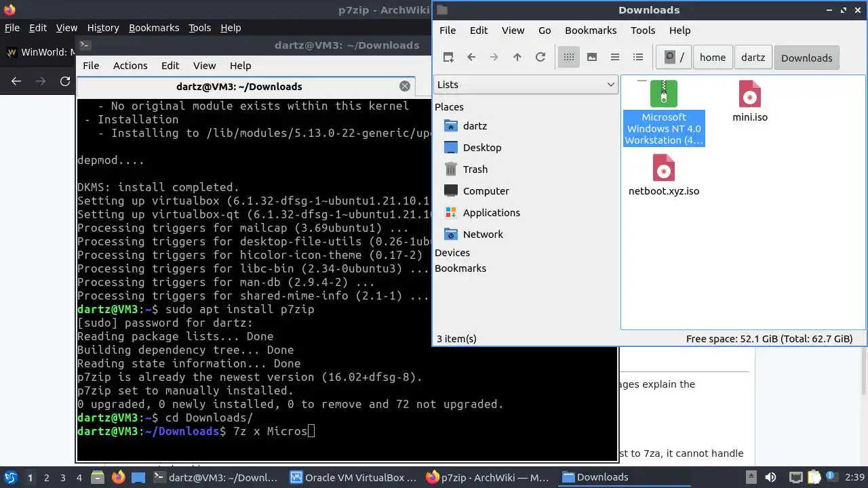Switch file manager to thumbnail view
The image size is (868, 488).
[x=592, y=58]
